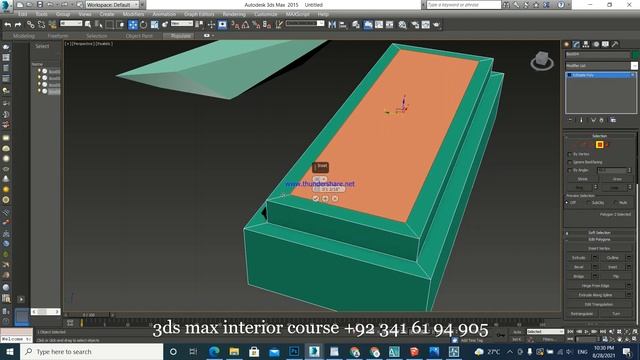Select the Multi preview selection radio
640x360 pixels.
coord(615,202)
